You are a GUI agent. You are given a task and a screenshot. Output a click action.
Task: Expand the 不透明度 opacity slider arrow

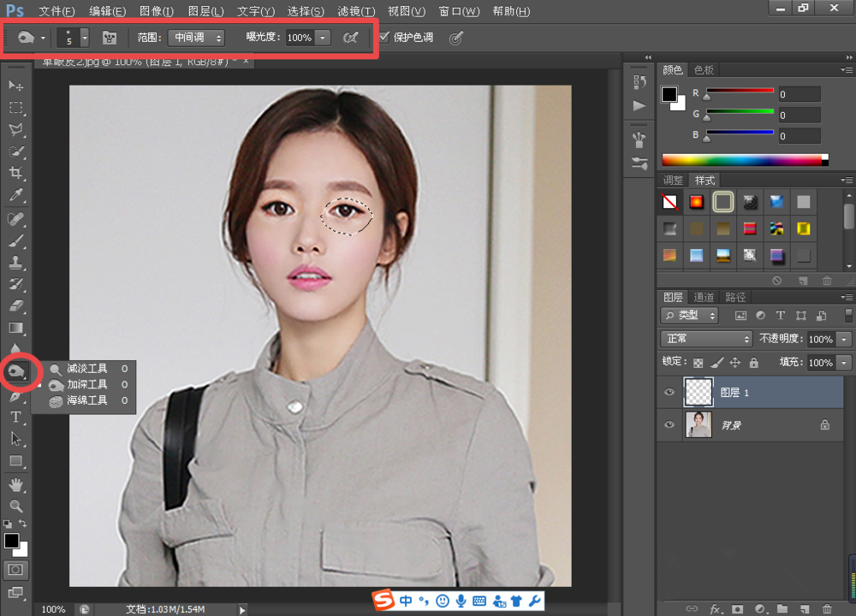845,339
